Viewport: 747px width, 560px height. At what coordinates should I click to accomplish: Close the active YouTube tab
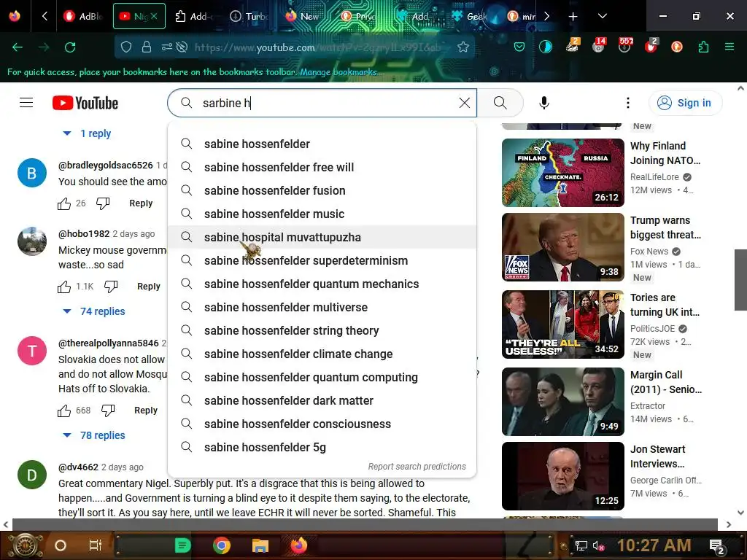154,16
